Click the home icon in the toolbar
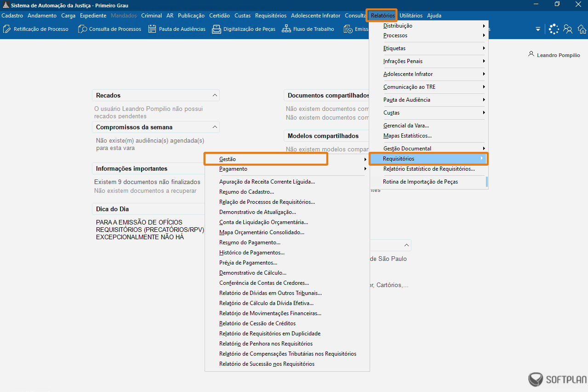Screen dimensions: 588x392 pos(582,29)
